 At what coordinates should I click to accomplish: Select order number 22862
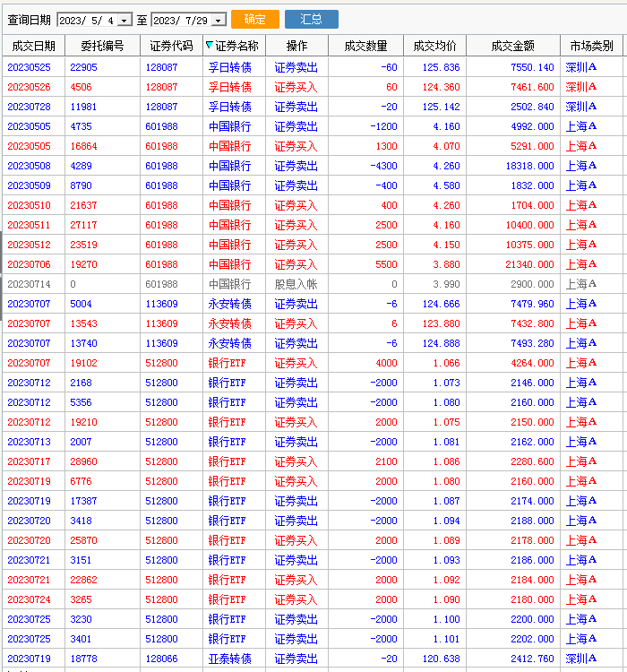tap(83, 580)
